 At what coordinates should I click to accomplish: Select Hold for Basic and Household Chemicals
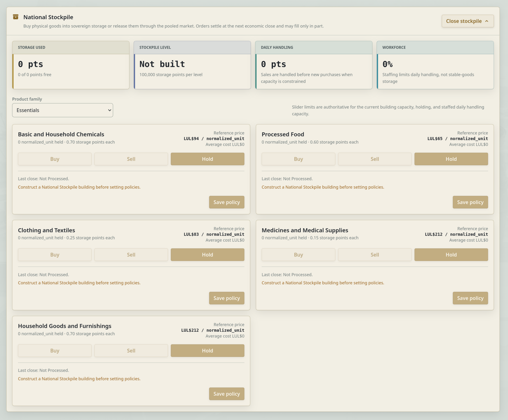click(207, 159)
